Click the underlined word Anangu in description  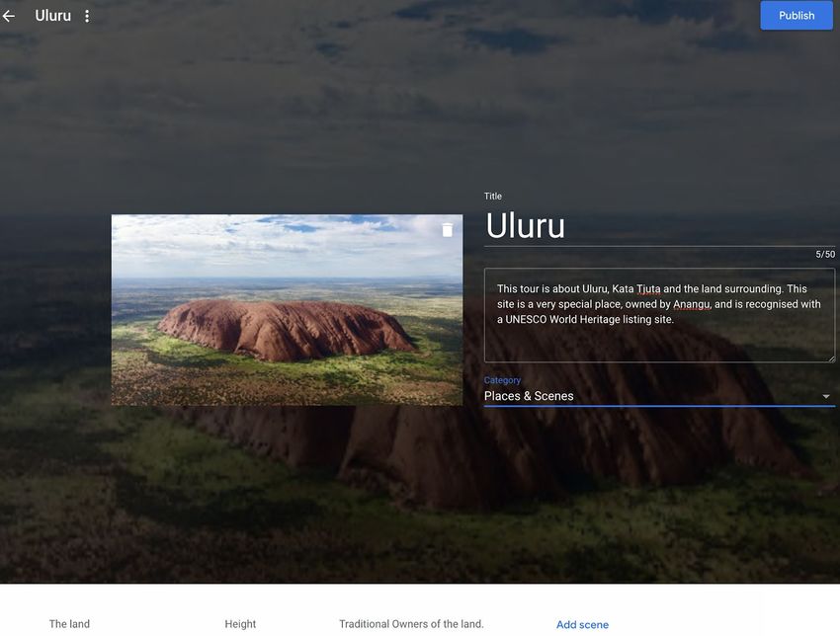(x=692, y=304)
